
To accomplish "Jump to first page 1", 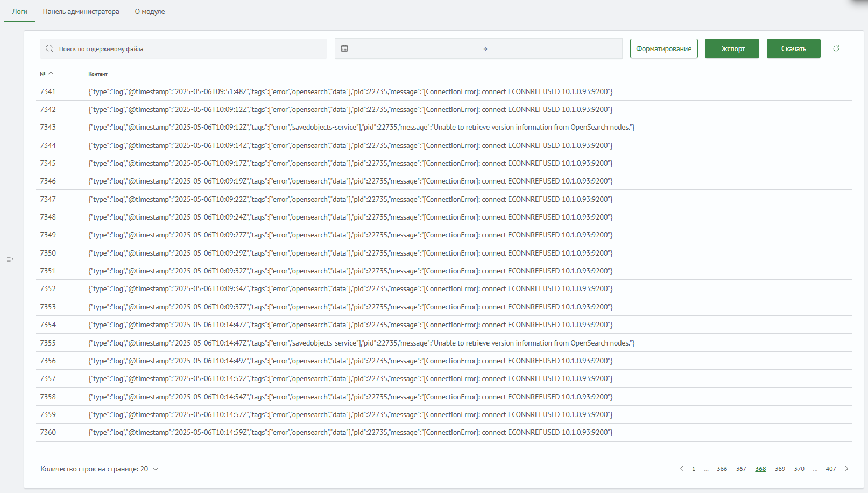I will pyautogui.click(x=694, y=469).
